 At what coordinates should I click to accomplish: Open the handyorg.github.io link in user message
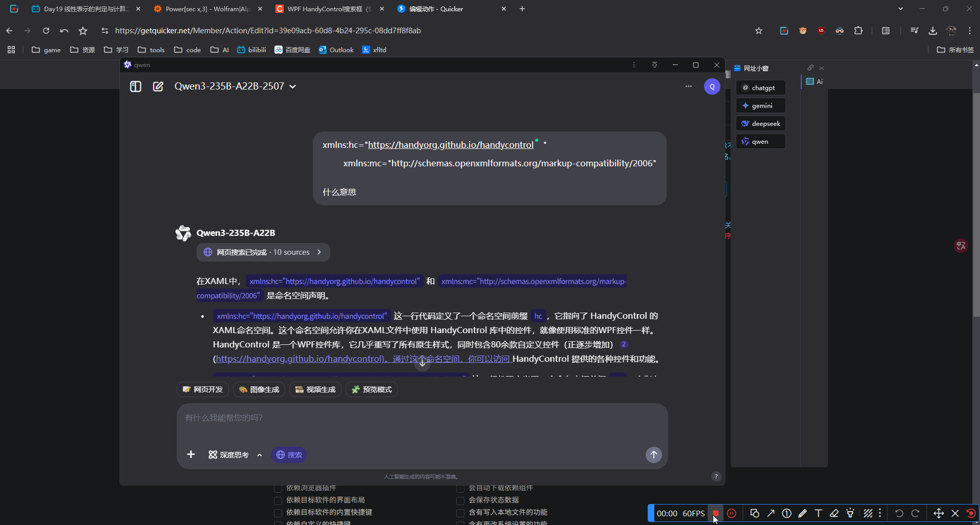(x=451, y=145)
